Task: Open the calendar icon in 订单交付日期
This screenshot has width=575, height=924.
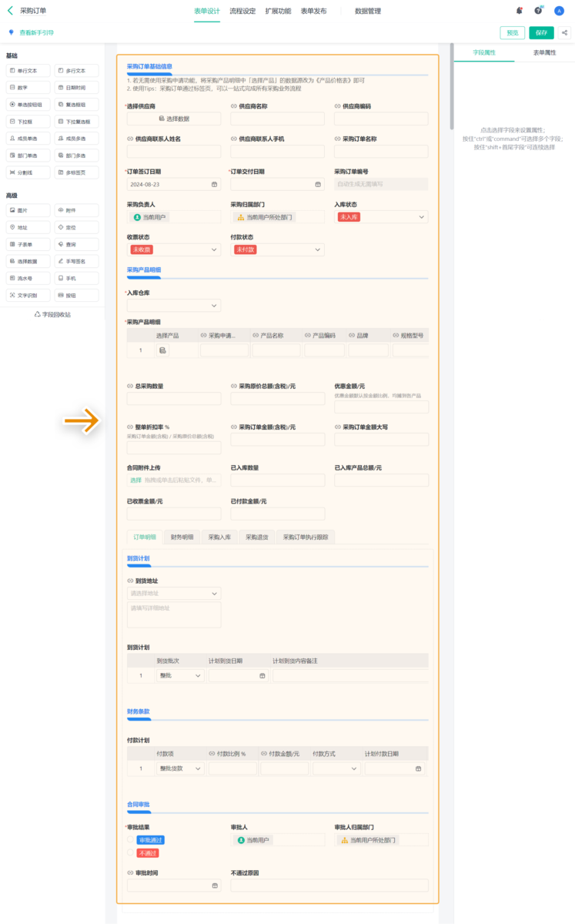Action: [x=318, y=185]
